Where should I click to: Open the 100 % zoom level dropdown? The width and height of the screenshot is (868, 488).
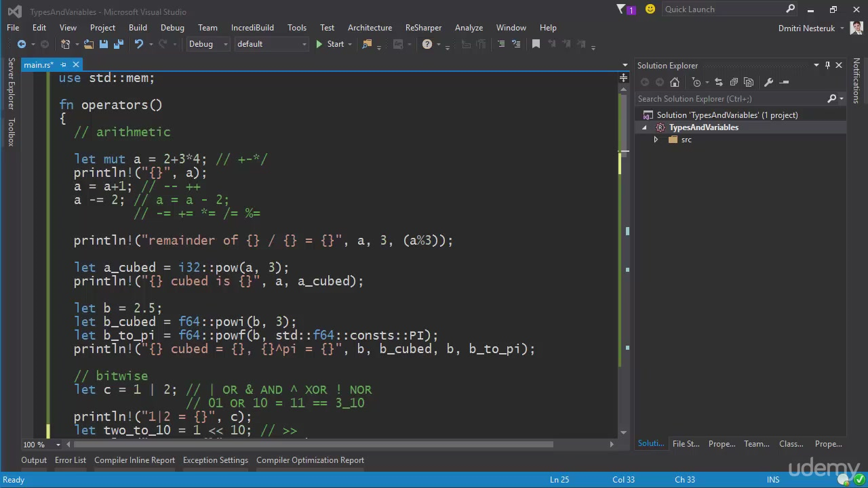coord(58,445)
